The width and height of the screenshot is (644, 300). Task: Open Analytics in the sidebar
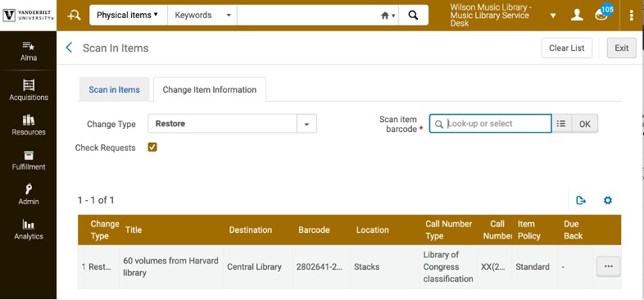[x=29, y=230]
